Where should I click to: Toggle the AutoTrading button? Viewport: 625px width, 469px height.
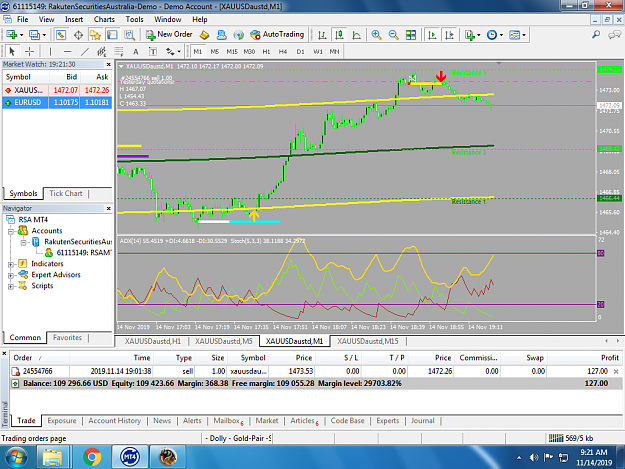277,35
